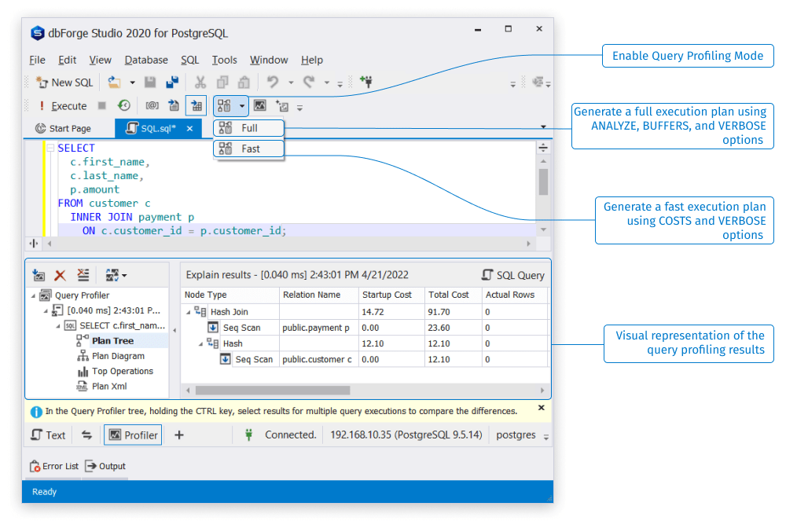This screenshot has width=786, height=532.
Task: Click the Save icon in toolbar
Action: pos(150,83)
